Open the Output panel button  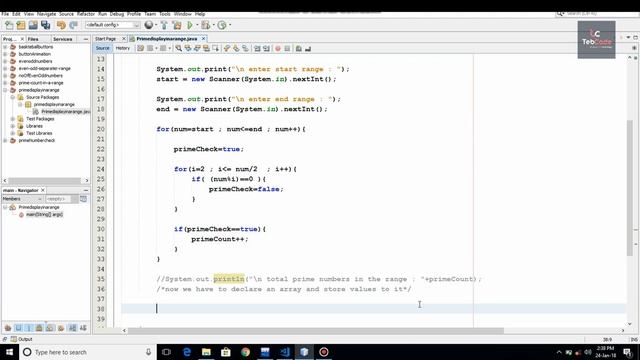click(x=22, y=339)
